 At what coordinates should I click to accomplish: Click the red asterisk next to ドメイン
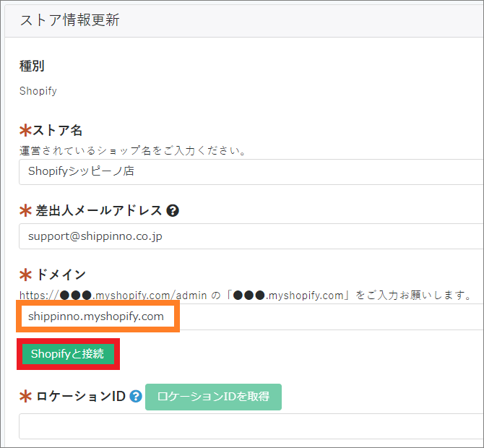point(25,275)
